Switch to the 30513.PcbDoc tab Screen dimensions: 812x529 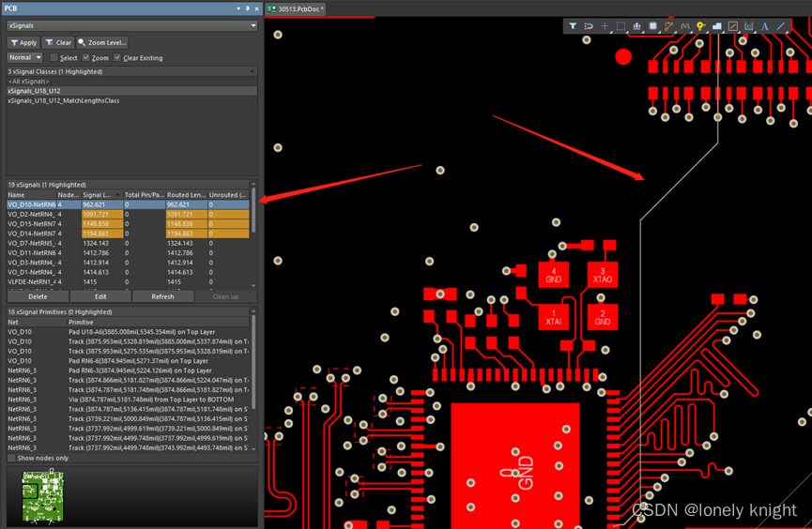pos(297,8)
